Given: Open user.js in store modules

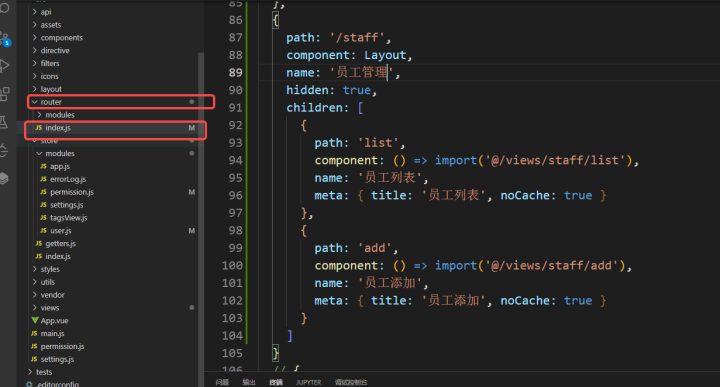Looking at the screenshot, I should pyautogui.click(x=61, y=230).
